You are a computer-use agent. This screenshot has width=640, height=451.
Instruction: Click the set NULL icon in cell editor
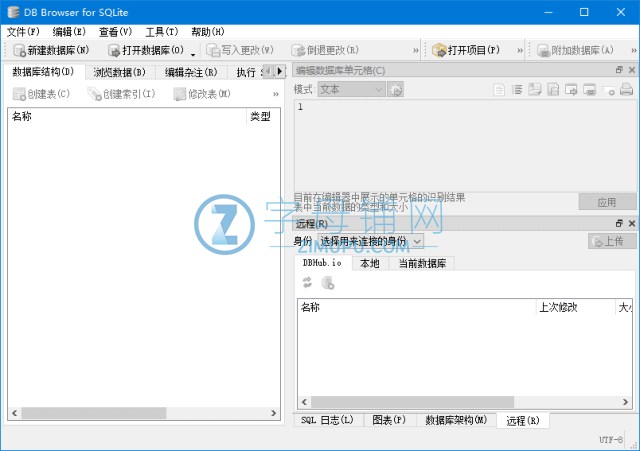click(609, 91)
